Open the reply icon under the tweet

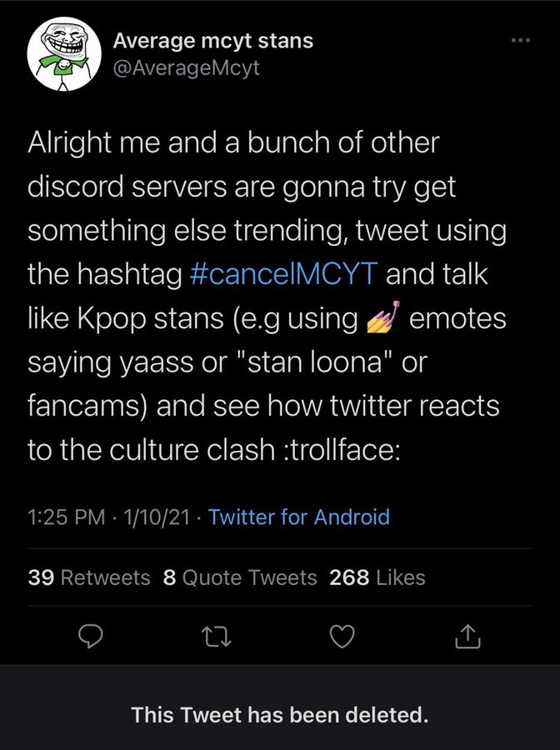[89, 637]
